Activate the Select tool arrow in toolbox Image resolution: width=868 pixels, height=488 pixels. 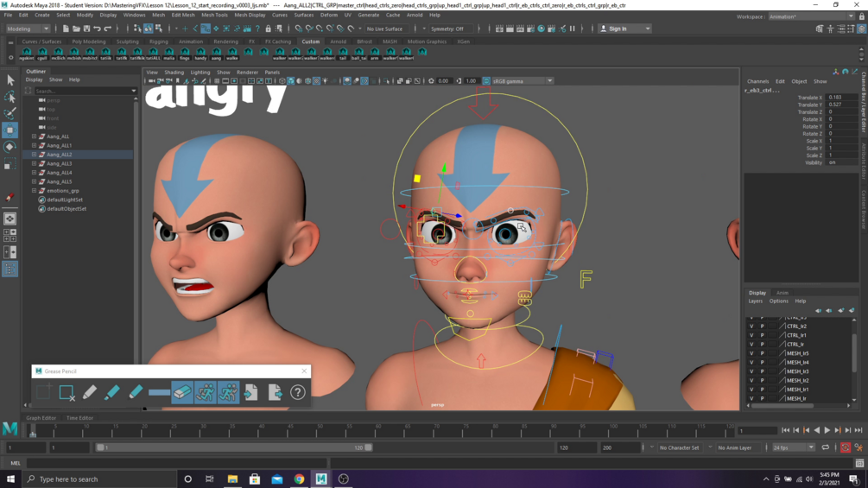[x=10, y=80]
